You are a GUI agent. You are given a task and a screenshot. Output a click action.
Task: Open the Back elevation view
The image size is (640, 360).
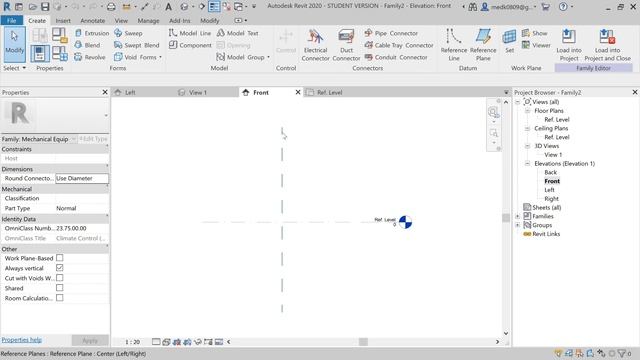click(550, 172)
